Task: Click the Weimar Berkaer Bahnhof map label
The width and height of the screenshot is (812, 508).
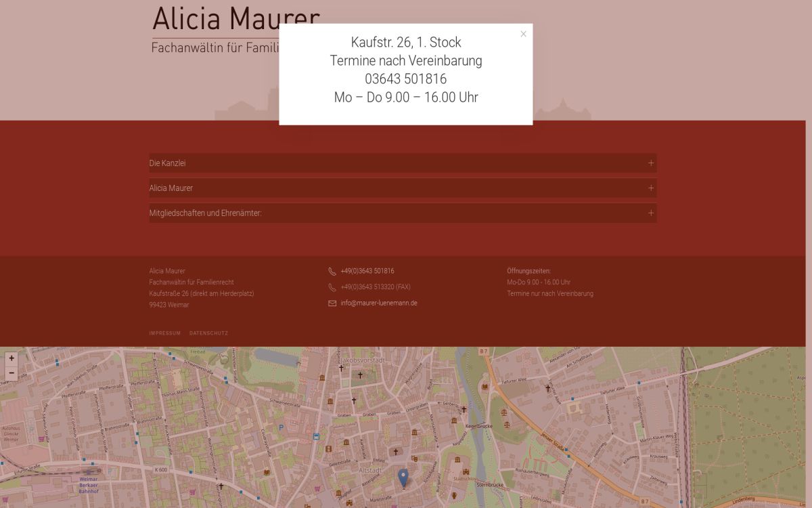Action: pyautogui.click(x=89, y=485)
